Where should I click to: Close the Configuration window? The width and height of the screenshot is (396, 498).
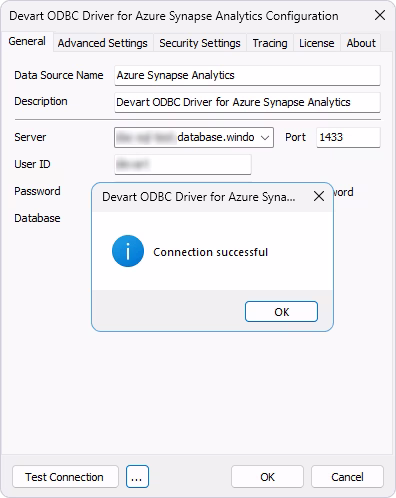pyautogui.click(x=380, y=15)
